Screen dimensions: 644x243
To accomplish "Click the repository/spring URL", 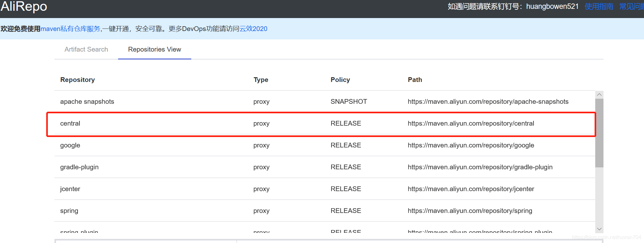I will (x=470, y=211).
